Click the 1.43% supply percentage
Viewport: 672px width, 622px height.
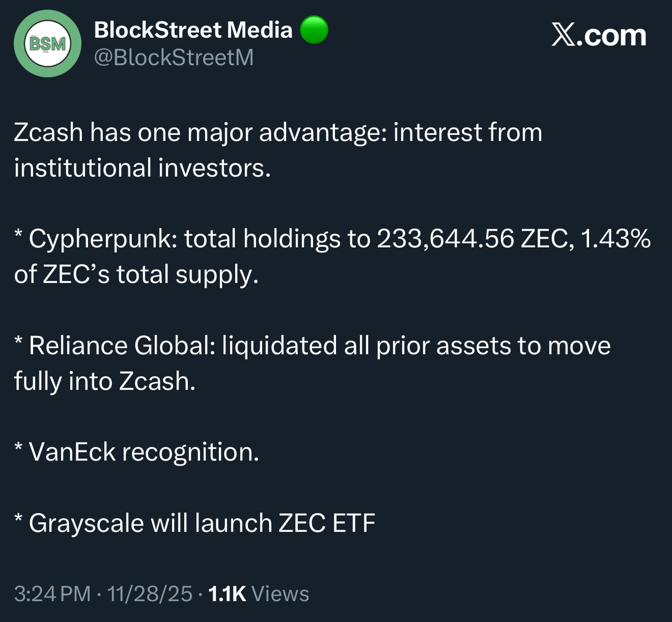pyautogui.click(x=616, y=239)
